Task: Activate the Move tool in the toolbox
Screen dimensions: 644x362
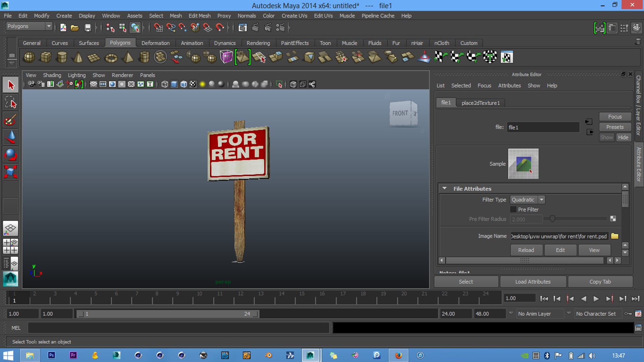Action: [11, 137]
